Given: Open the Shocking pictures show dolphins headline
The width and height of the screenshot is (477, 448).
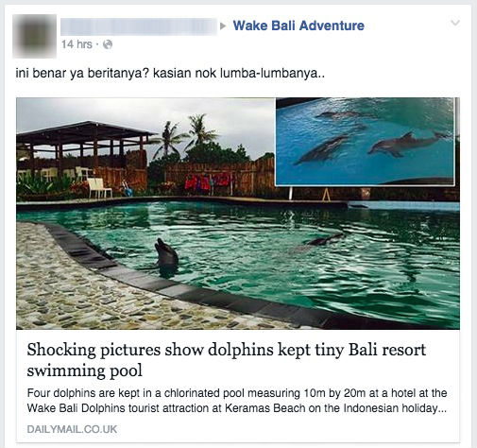Looking at the screenshot, I should (226, 360).
